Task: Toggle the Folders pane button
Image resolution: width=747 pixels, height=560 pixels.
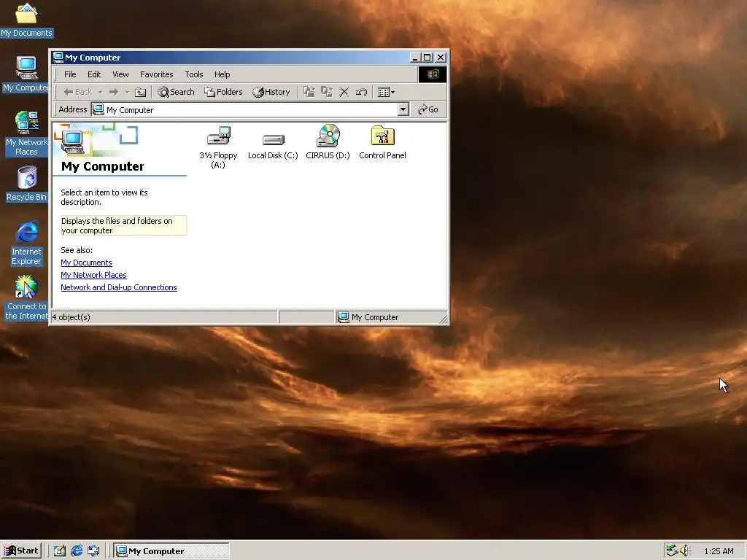Action: coord(223,92)
